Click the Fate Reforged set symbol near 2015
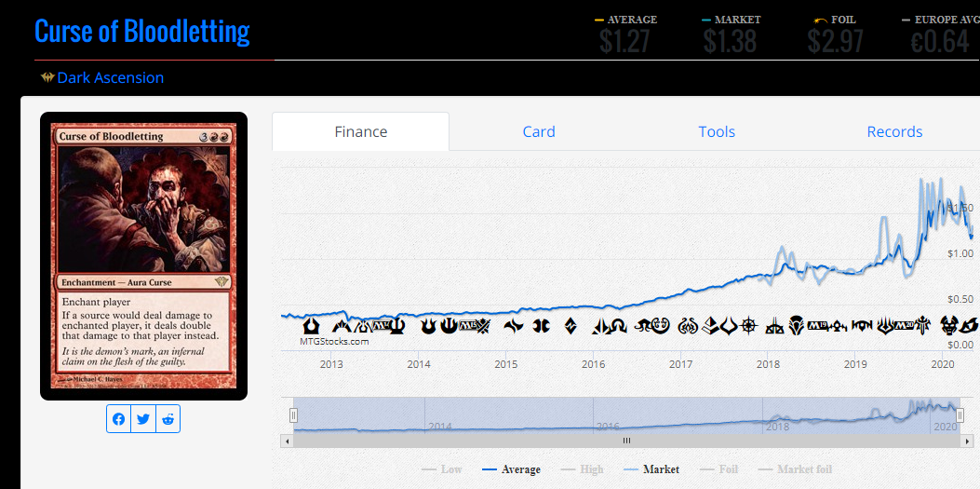The image size is (980, 489). pos(514,325)
